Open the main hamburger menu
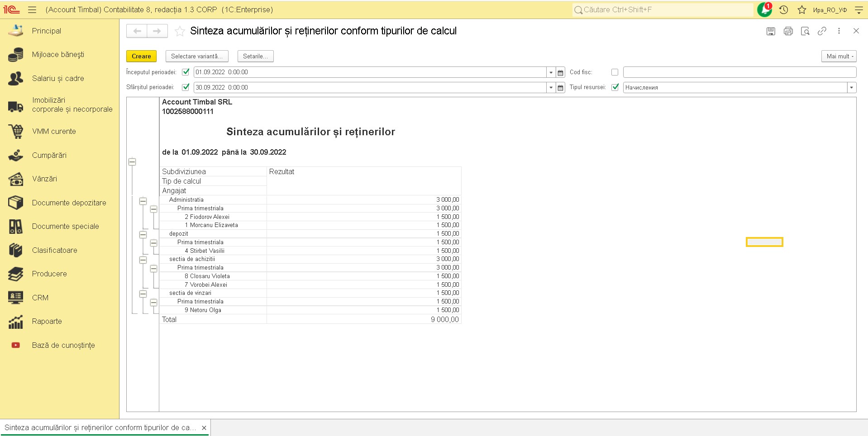This screenshot has width=868, height=436. tap(32, 9)
